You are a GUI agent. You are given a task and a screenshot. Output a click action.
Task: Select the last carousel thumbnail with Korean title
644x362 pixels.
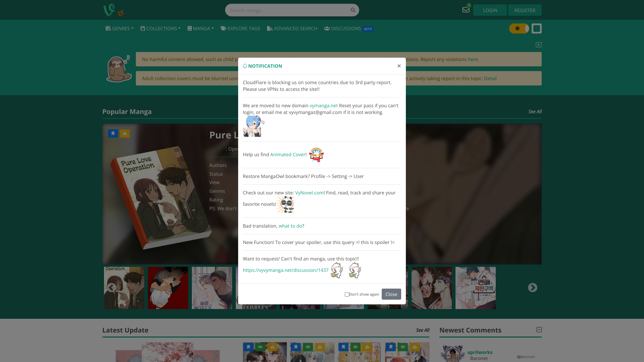point(476,288)
